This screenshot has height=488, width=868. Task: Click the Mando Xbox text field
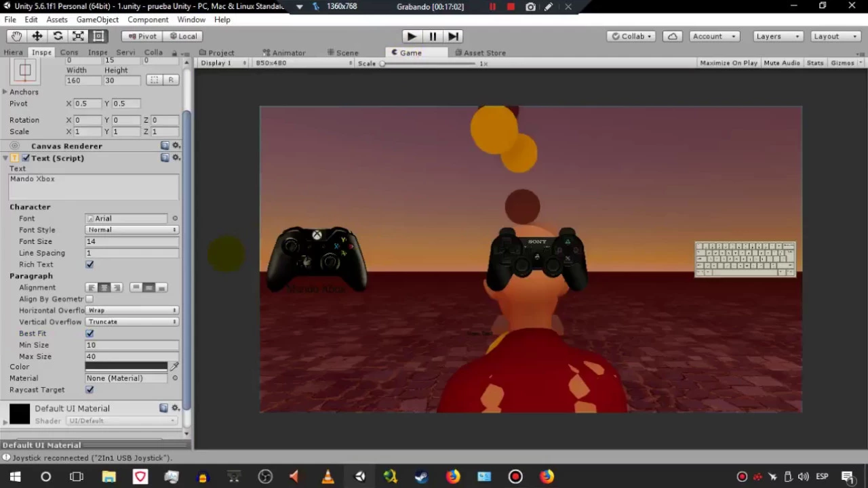coord(94,186)
